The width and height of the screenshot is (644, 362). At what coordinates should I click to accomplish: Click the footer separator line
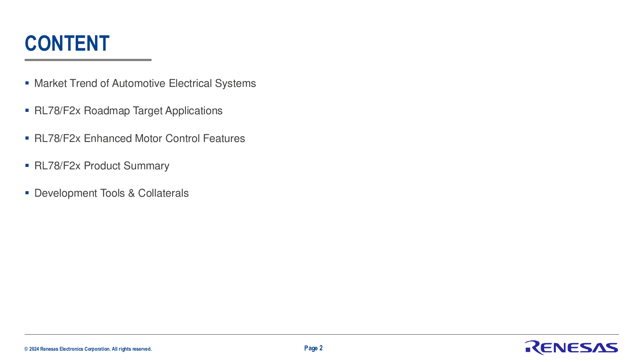322,334
